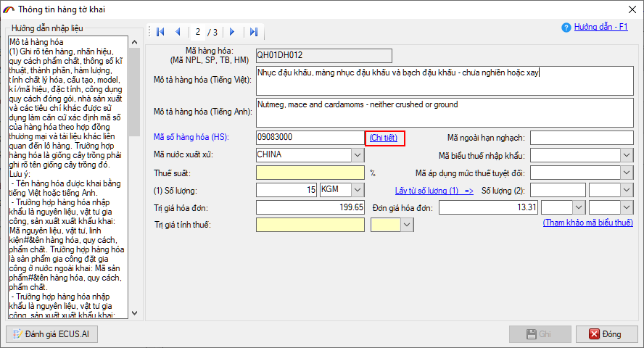The image size is (644, 348).
Task: Expand Mã áp dụng mức thuế tuyệt đối dropdown
Action: click(627, 173)
